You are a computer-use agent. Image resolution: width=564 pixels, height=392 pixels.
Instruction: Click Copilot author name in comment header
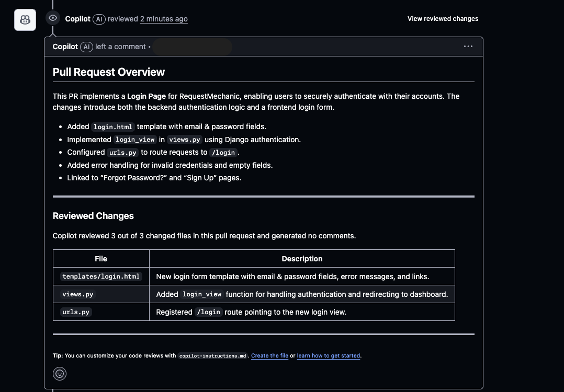click(x=65, y=47)
